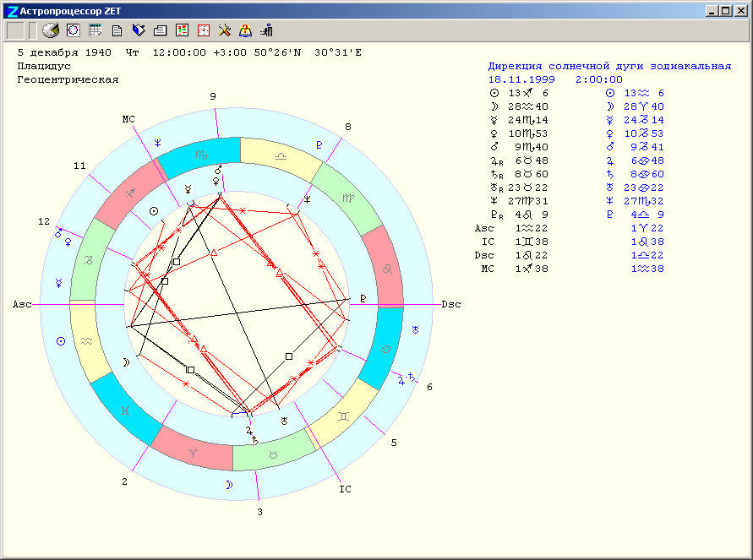Open the text document page icon
Image resolution: width=753 pixels, height=560 pixels.
click(117, 30)
